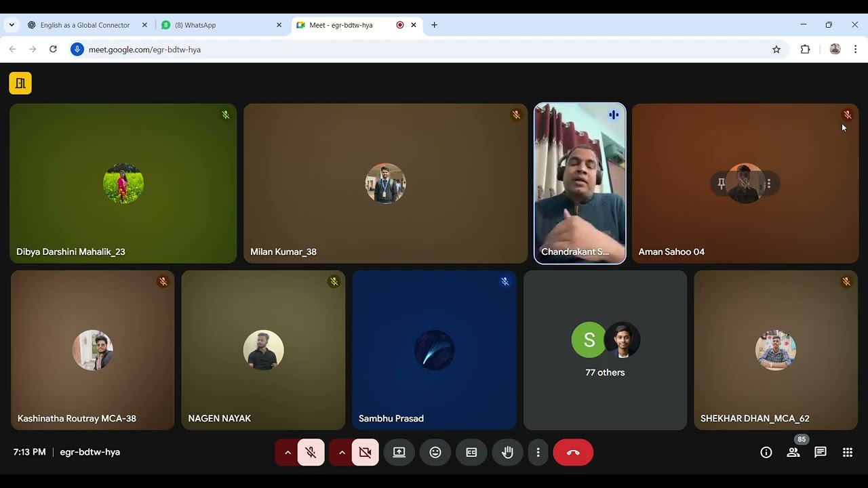Click the microphone site permission icon
Screen dimensions: 868x488
point(77,49)
